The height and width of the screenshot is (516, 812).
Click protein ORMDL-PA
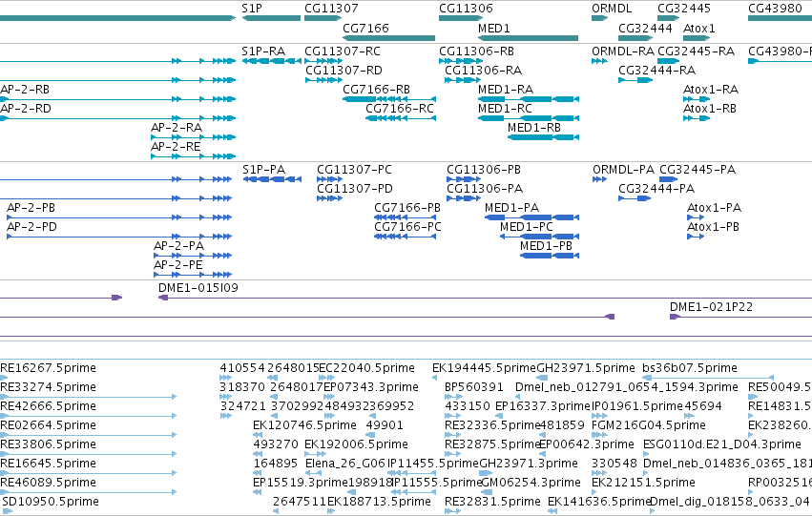pyautogui.click(x=623, y=170)
